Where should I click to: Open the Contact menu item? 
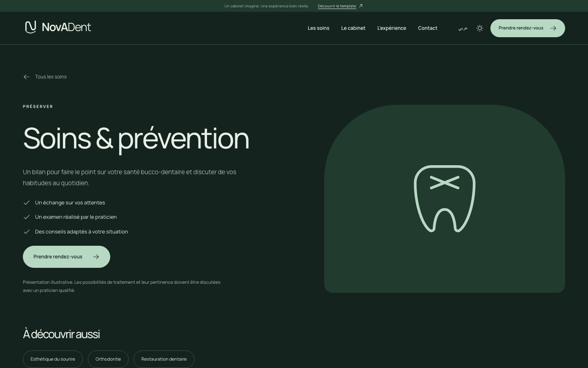point(428,28)
